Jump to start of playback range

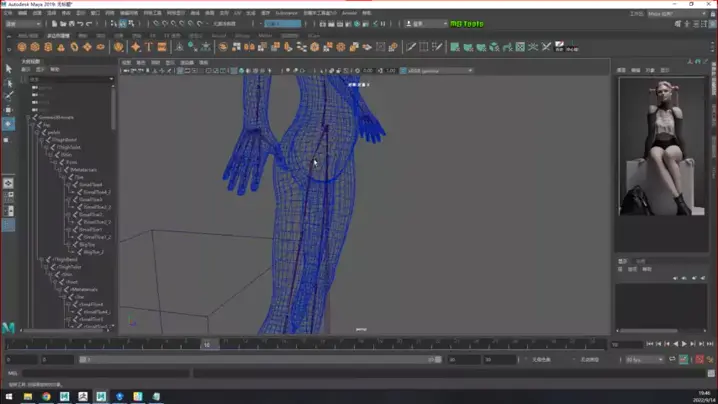coord(650,344)
